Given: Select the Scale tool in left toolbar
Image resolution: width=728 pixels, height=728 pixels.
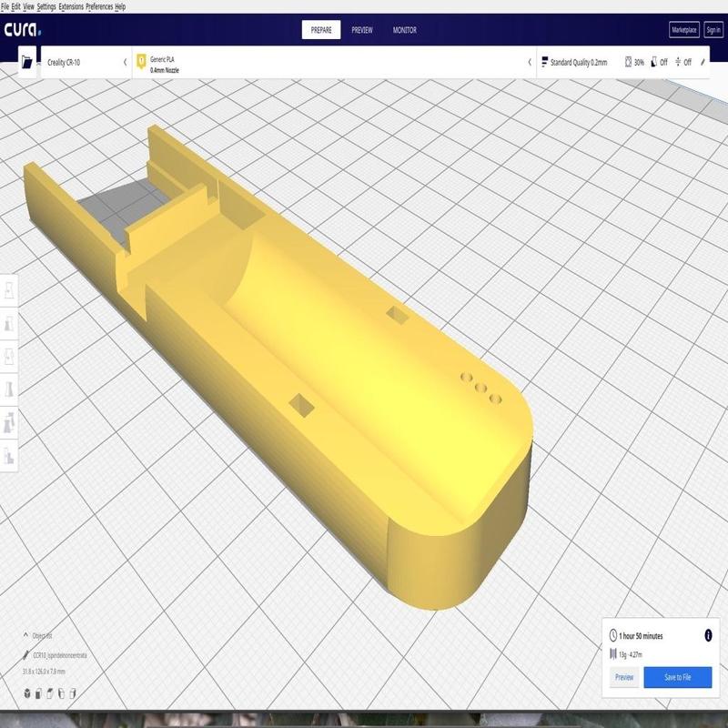Looking at the screenshot, I should (9, 324).
